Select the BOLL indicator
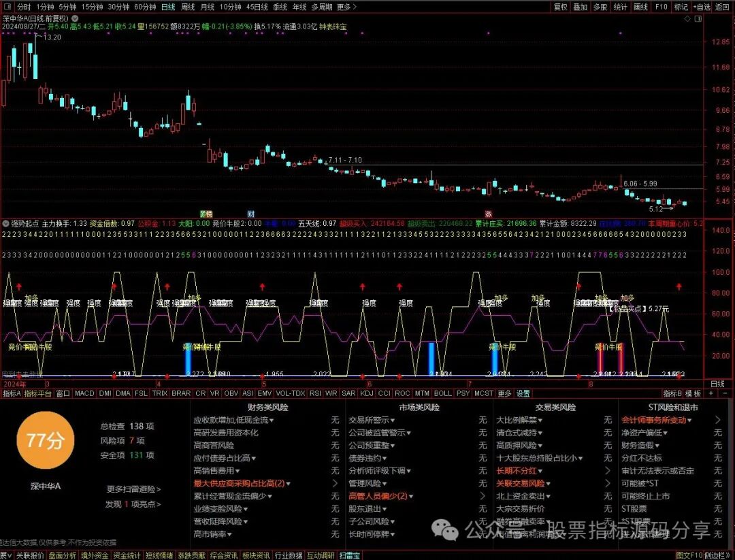Viewport: 735px width, 560px height. coord(442,394)
